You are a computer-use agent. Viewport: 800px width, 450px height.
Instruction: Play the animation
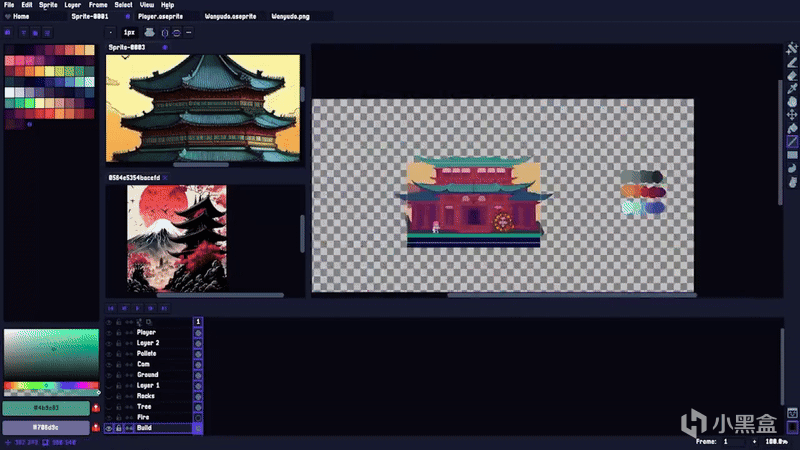tap(137, 308)
